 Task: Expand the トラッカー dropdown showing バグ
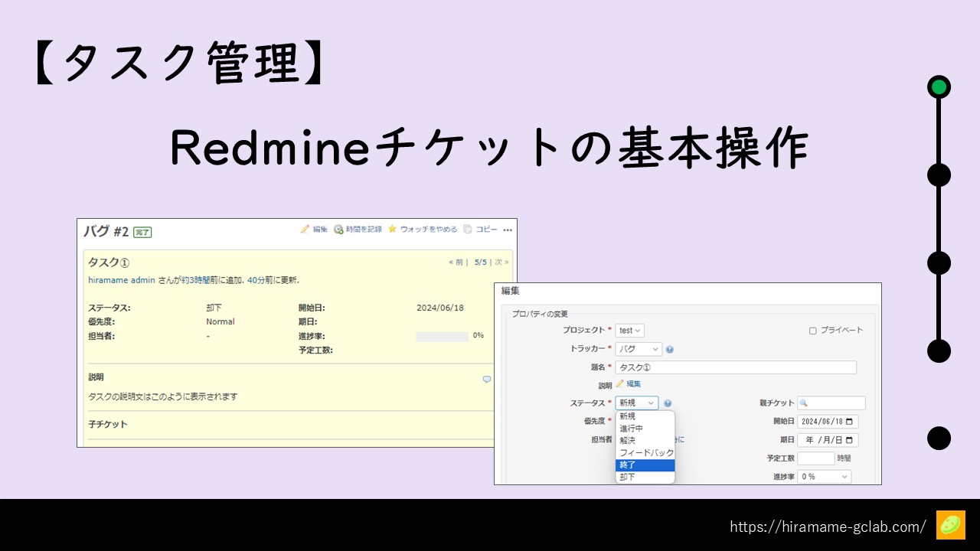point(639,349)
